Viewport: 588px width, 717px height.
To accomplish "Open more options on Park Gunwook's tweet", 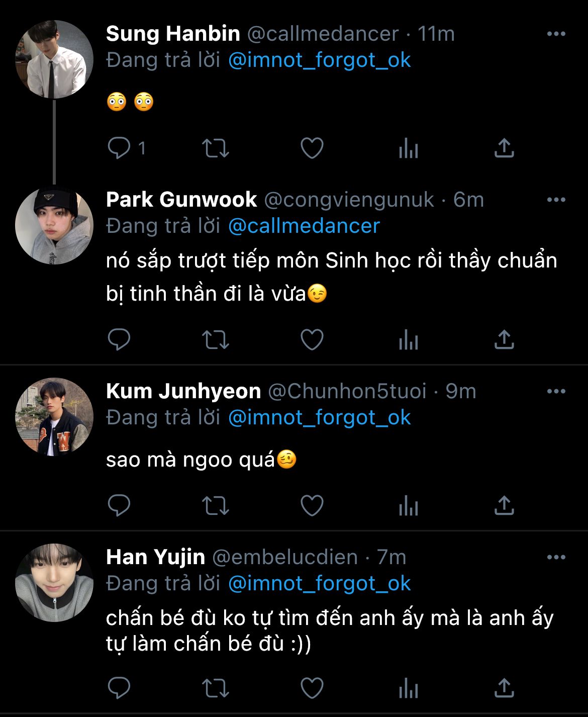I will pos(556,200).
